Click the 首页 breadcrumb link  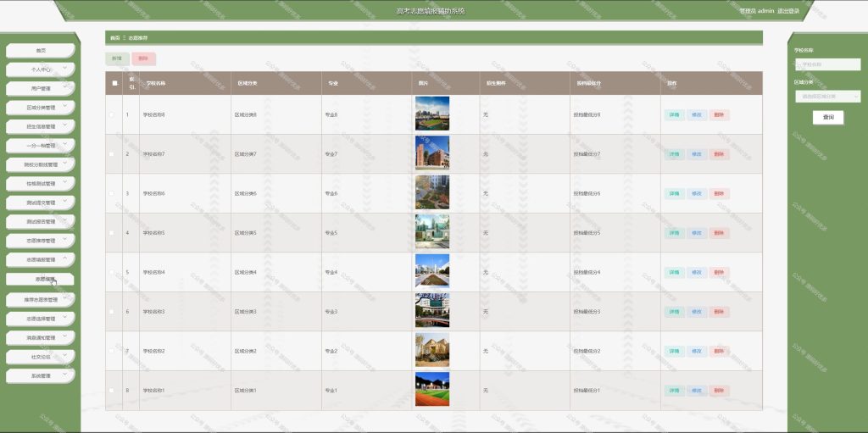click(x=114, y=38)
